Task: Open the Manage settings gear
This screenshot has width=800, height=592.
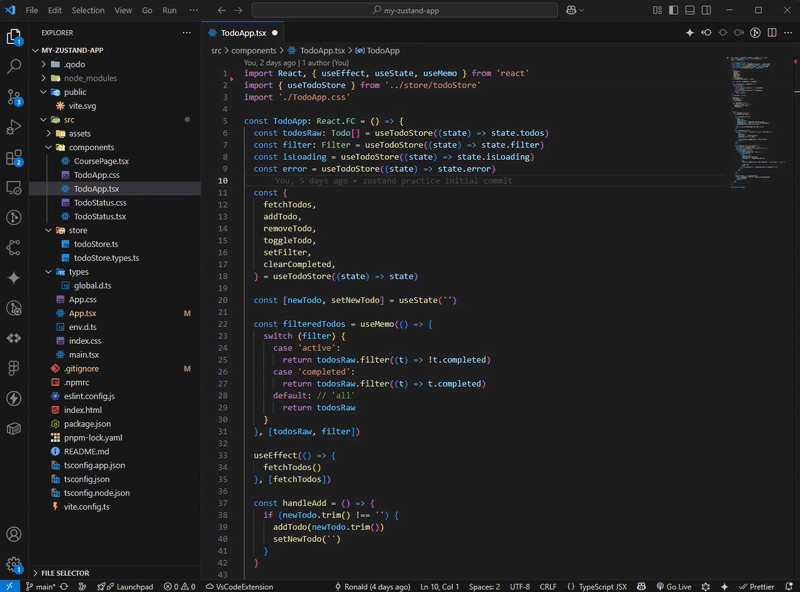Action: point(14,566)
